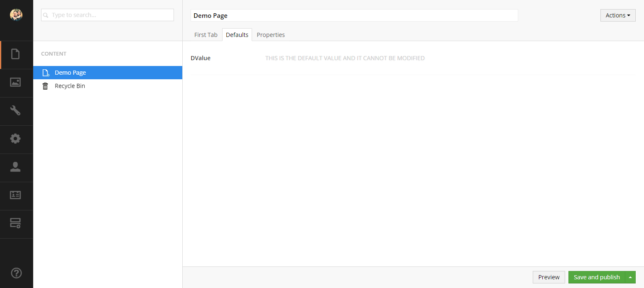Click the user avatar profile picture

[x=16, y=15]
